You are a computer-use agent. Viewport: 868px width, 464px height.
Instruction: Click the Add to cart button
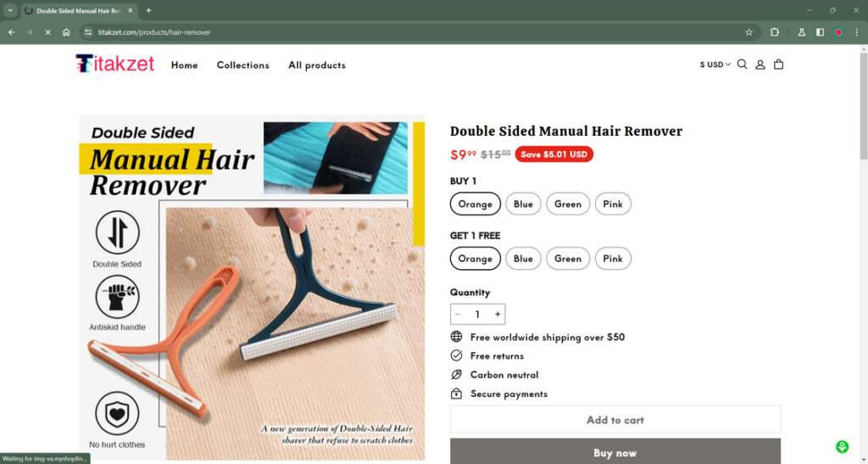pyautogui.click(x=615, y=420)
